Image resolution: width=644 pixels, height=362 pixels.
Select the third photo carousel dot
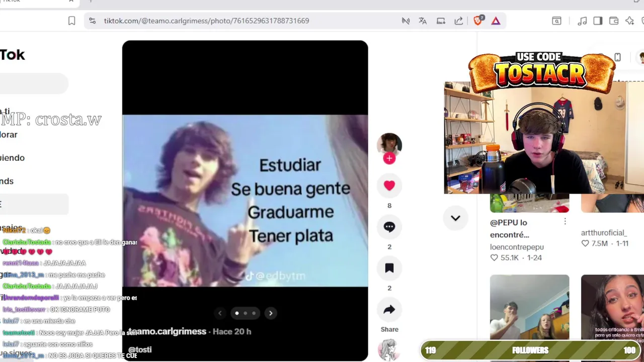coord(254,313)
